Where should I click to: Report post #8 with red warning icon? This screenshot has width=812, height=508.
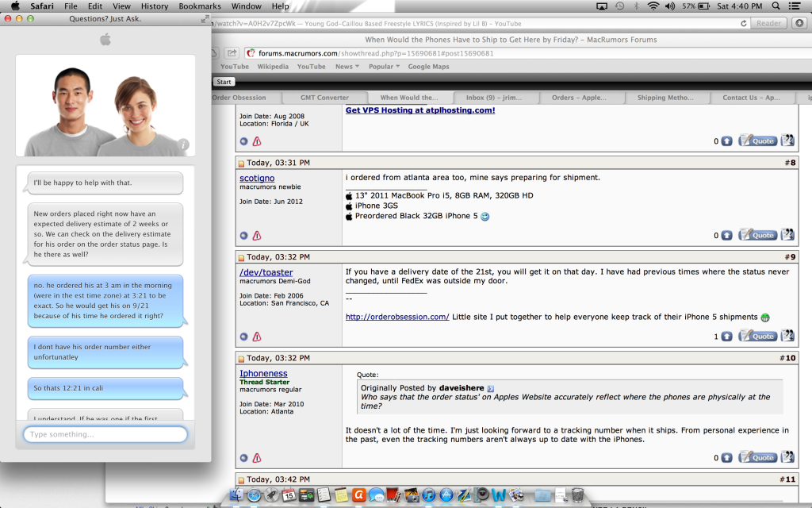(x=257, y=236)
